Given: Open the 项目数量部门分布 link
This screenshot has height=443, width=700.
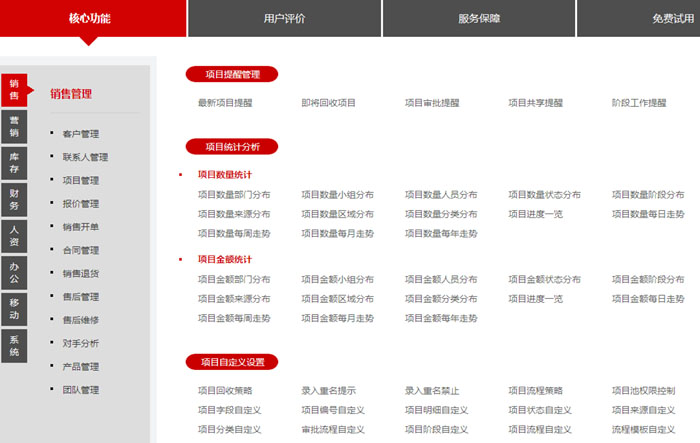Looking at the screenshot, I should point(234,195).
